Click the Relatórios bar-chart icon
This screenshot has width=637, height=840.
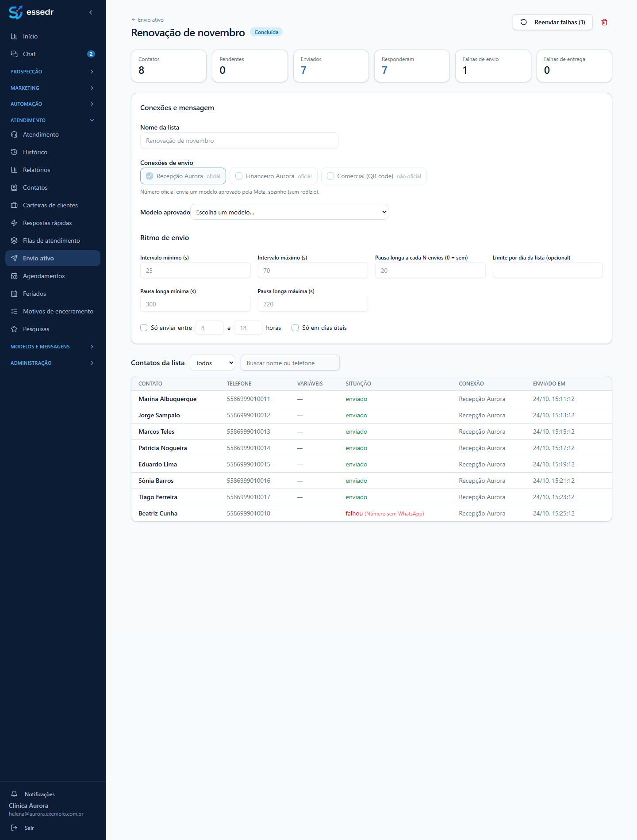pos(14,170)
